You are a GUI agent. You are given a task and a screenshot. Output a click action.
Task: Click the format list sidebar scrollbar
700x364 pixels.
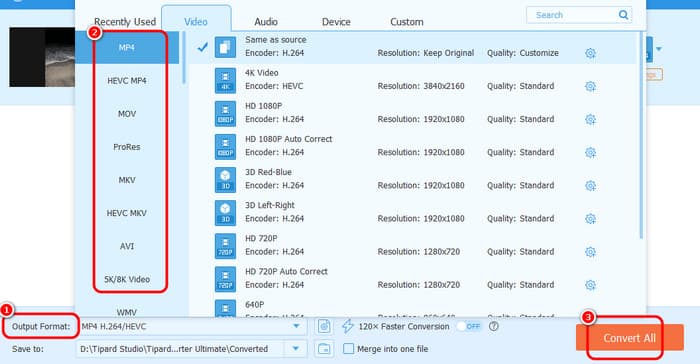click(183, 57)
